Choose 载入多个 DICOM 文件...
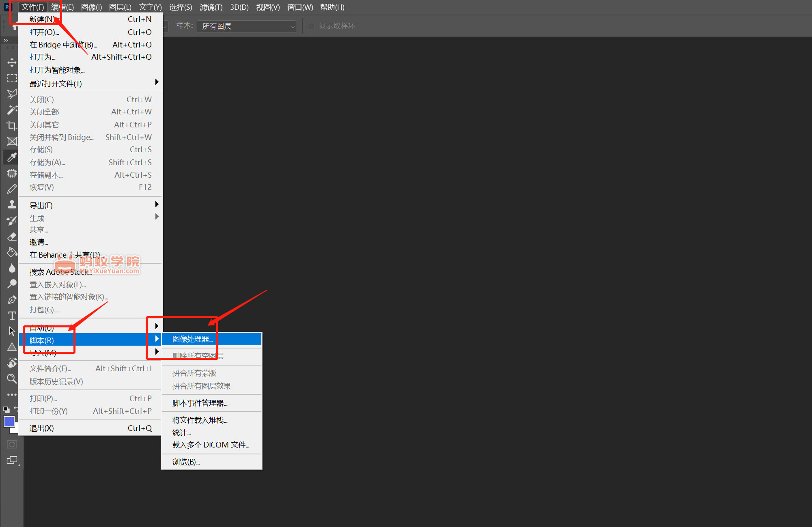The height and width of the screenshot is (527, 812). 211,445
